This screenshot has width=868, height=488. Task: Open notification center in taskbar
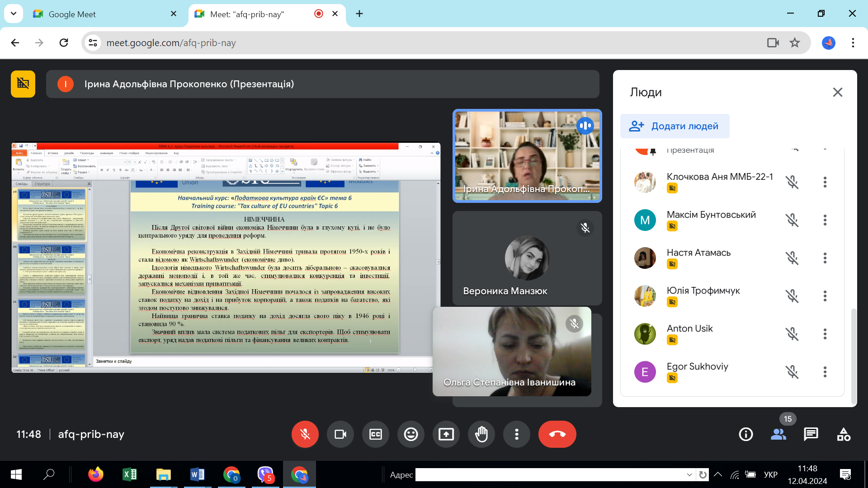click(x=845, y=474)
